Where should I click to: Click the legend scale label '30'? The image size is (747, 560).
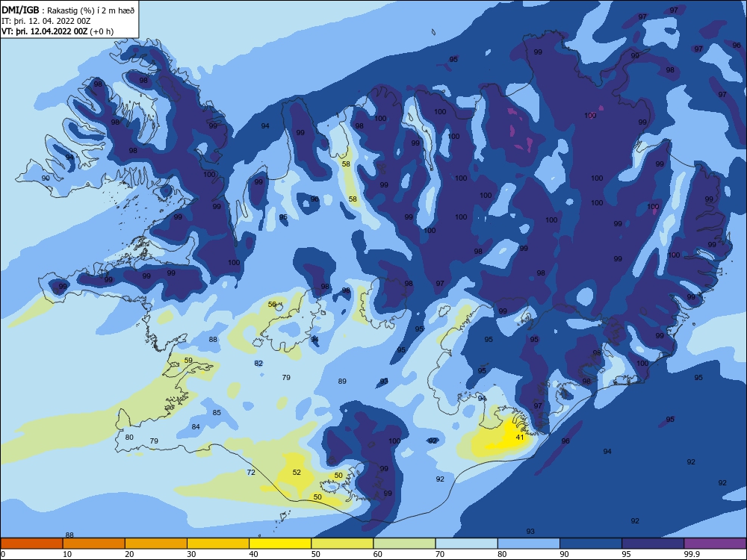[191, 554]
